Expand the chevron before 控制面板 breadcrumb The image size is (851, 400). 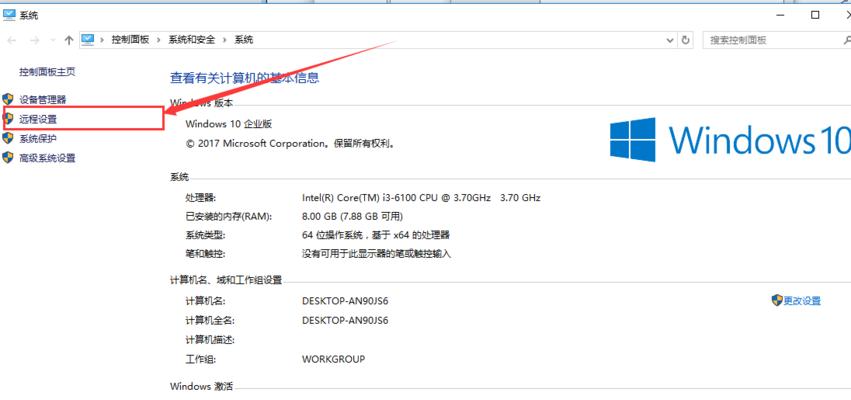(x=102, y=40)
